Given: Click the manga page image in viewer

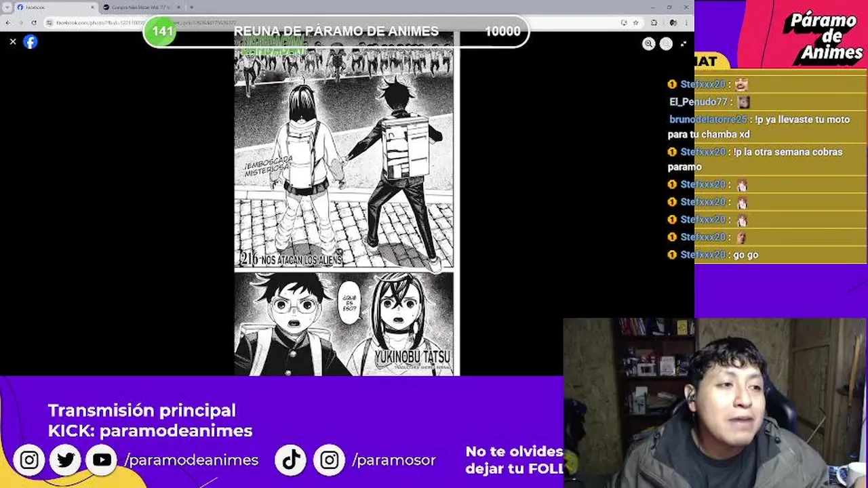Looking at the screenshot, I should [347, 203].
